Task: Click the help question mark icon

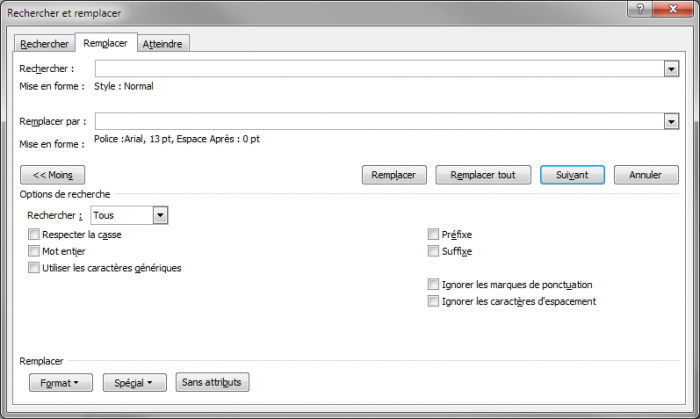Action: (x=640, y=9)
